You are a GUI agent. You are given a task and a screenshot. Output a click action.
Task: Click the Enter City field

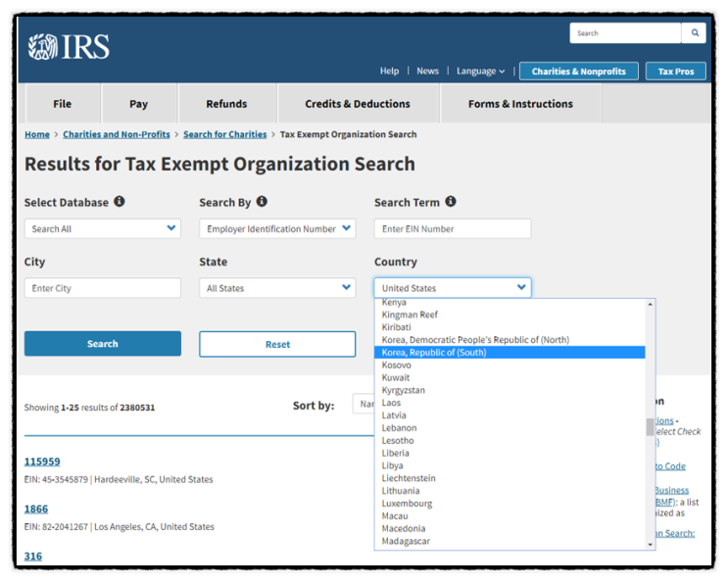(103, 288)
